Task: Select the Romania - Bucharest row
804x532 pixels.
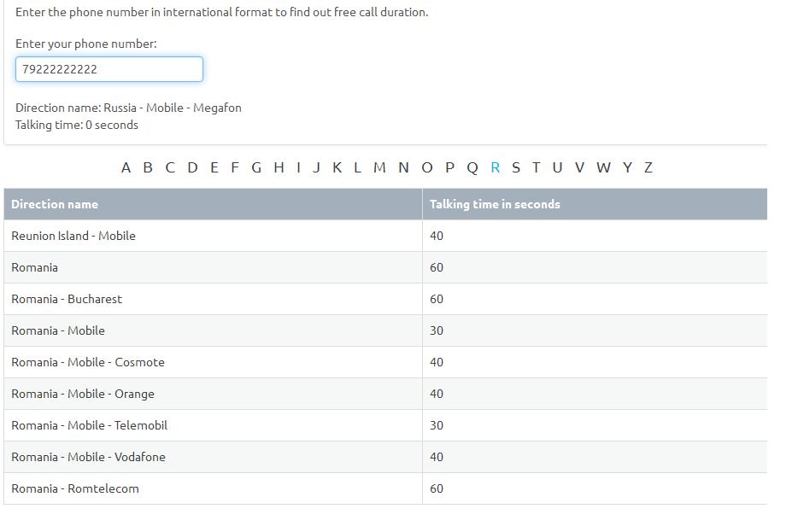Action: [385, 299]
